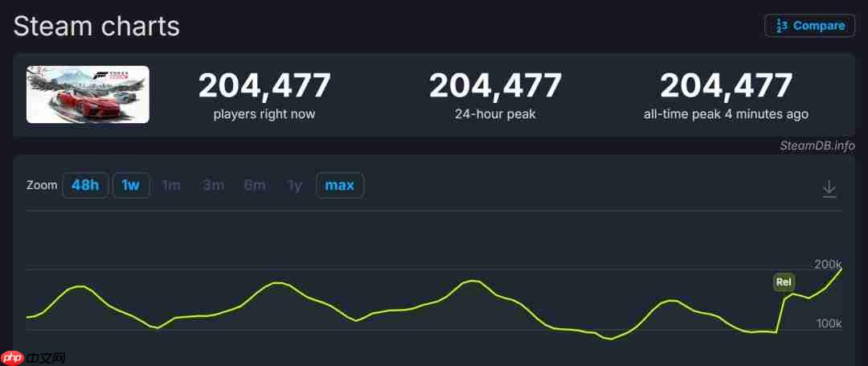Click "all-time peak 4 minutes ago" text
Image resolution: width=868 pixels, height=366 pixels.
click(726, 114)
